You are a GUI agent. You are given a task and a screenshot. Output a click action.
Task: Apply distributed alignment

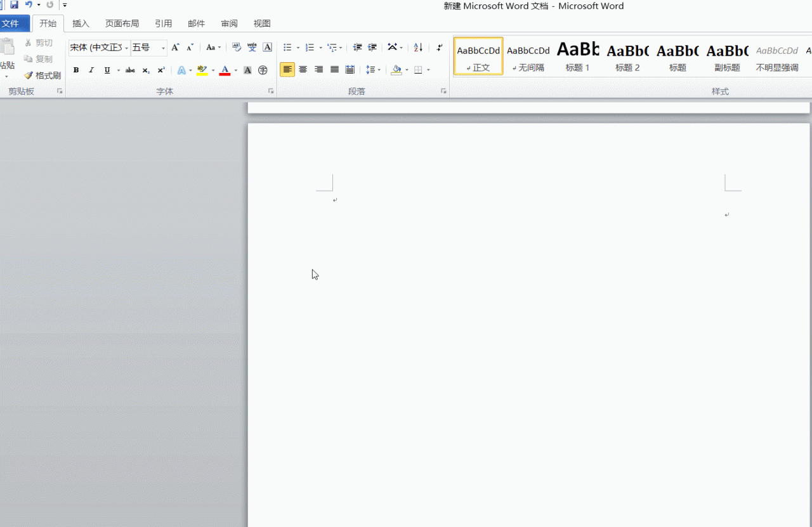click(350, 70)
